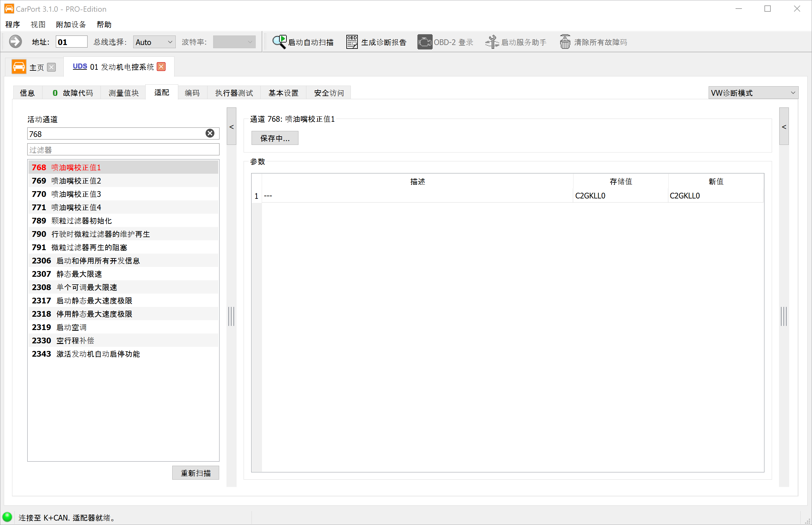Screen dimensions: 812x525
Task: Open the 总线选择 Auto dropdown
Action: (154, 42)
